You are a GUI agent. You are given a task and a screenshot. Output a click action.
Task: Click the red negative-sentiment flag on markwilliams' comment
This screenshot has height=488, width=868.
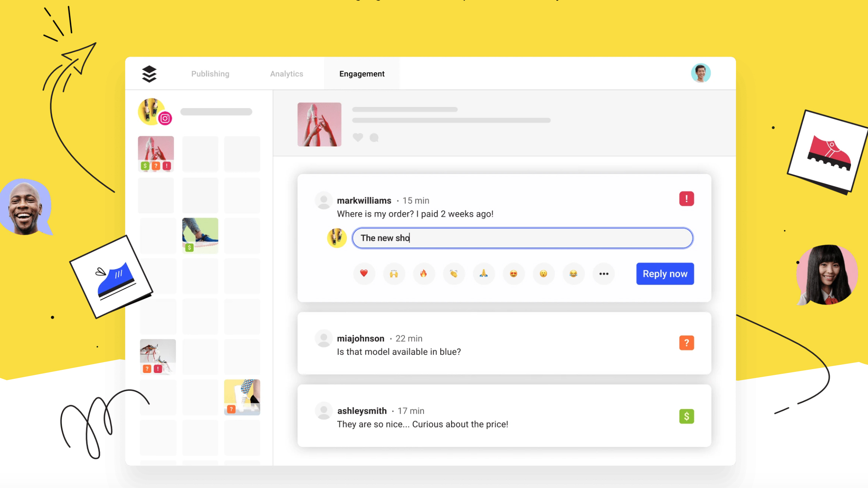point(686,199)
